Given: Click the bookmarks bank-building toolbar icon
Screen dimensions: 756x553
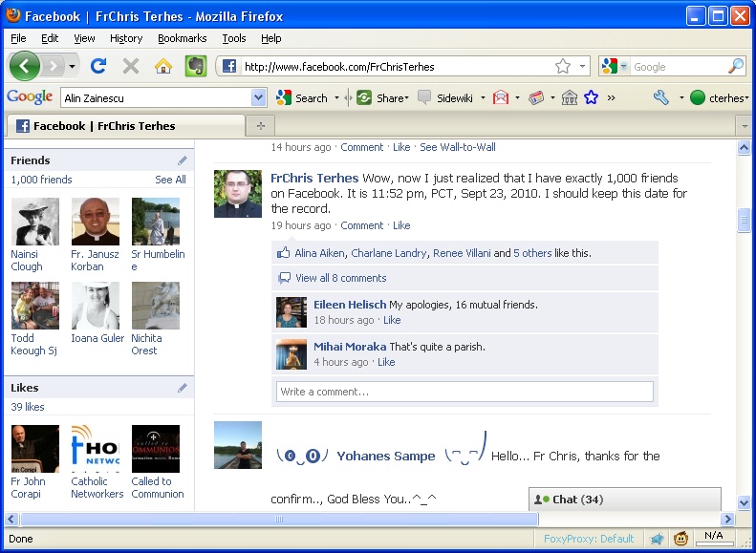Looking at the screenshot, I should [570, 97].
